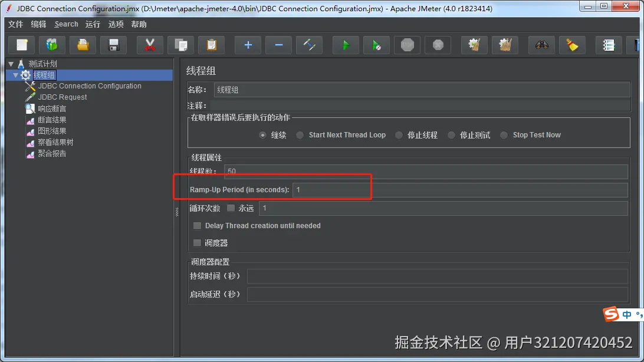Click the Clear results broom icon
Screen dimensions: 644x362
click(x=474, y=45)
